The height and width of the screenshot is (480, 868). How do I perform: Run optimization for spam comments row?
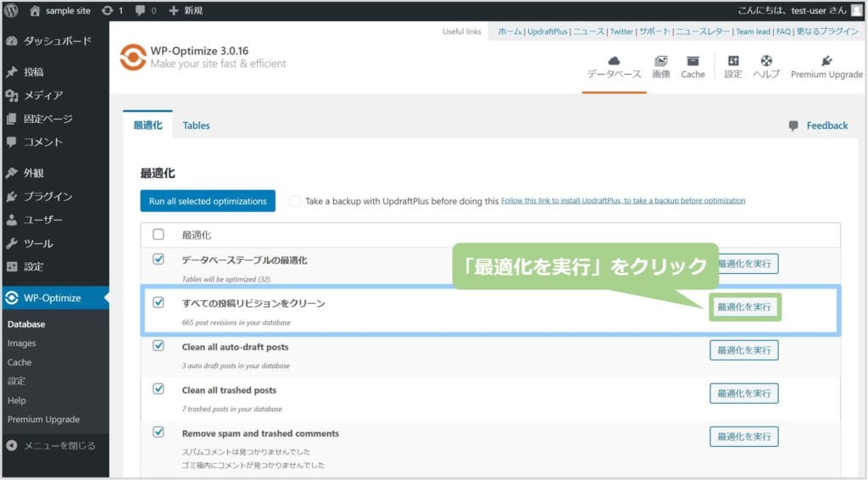744,436
